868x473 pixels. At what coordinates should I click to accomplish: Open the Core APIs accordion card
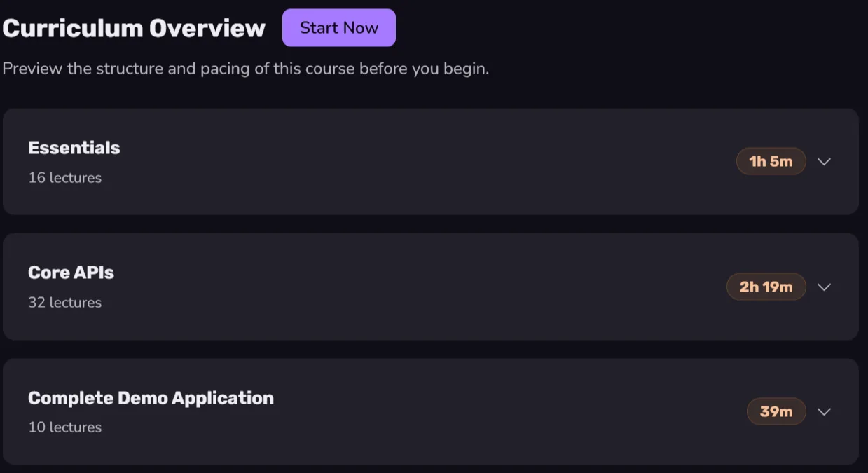click(431, 287)
